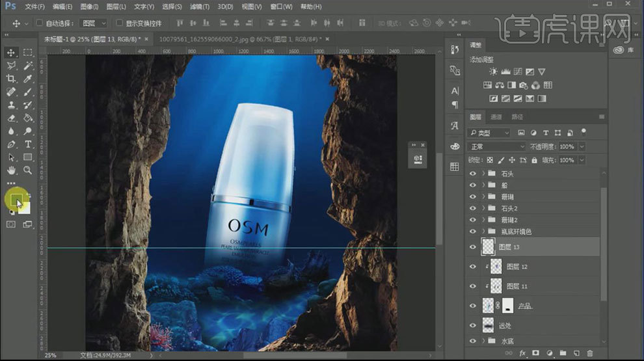This screenshot has width=644, height=361.
Task: Select the History Brush tool
Action: point(27,105)
